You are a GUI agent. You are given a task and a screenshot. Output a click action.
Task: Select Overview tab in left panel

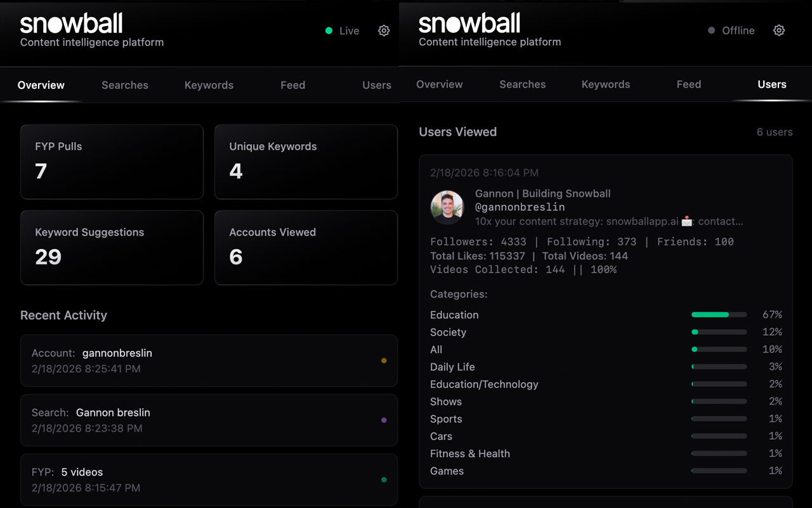pos(41,85)
